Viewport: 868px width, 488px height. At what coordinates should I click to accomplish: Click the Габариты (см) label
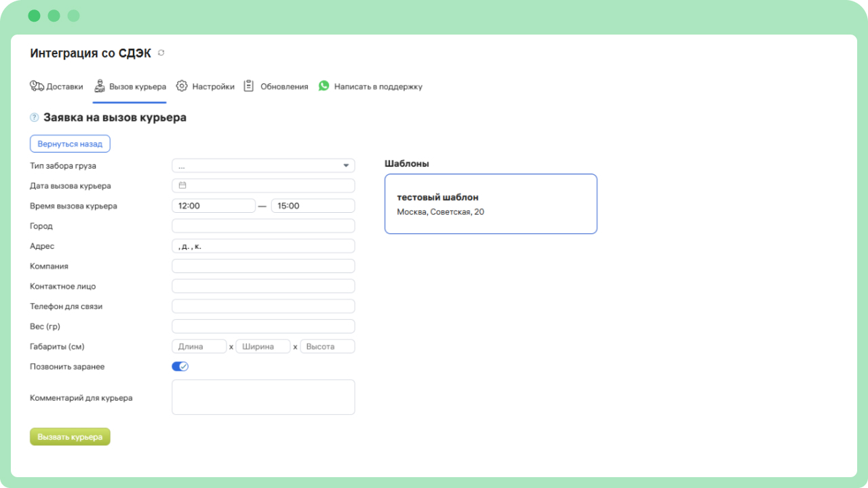pyautogui.click(x=57, y=346)
